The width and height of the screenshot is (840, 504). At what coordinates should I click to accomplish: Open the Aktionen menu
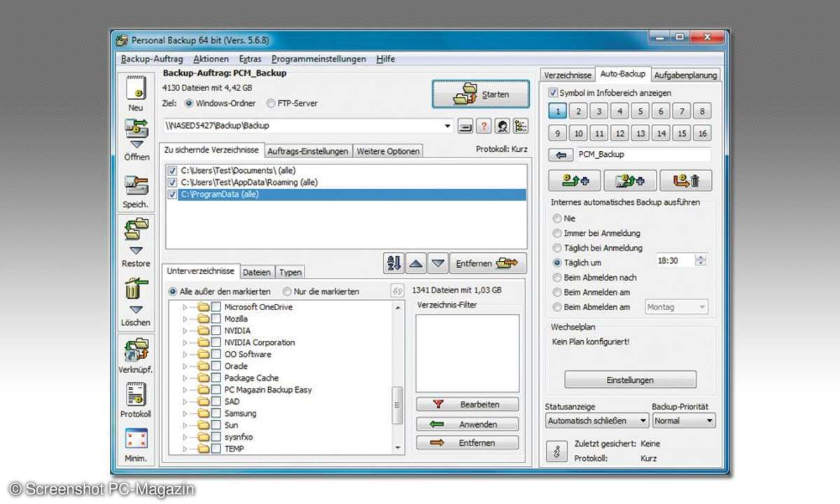(211, 59)
